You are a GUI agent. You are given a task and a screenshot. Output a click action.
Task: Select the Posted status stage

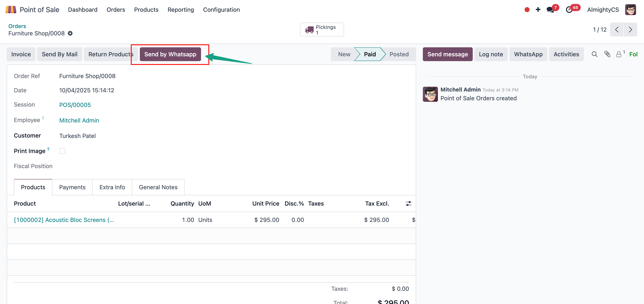[399, 54]
